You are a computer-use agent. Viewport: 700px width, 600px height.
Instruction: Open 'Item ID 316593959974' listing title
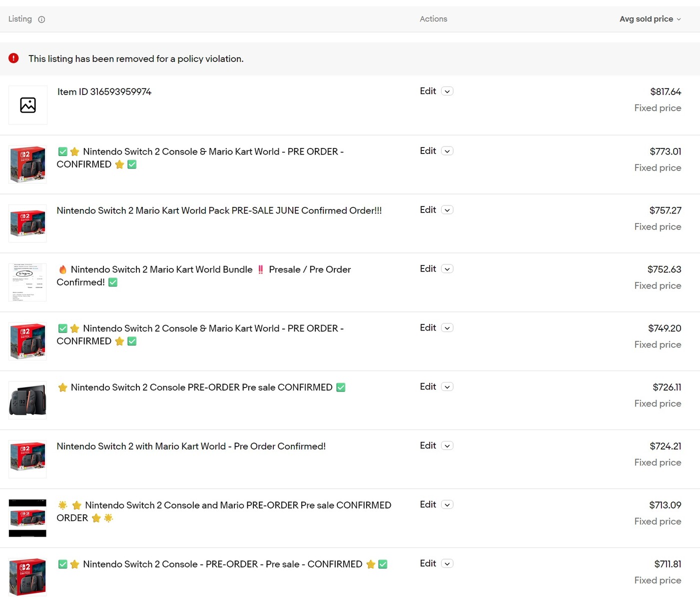pyautogui.click(x=104, y=92)
